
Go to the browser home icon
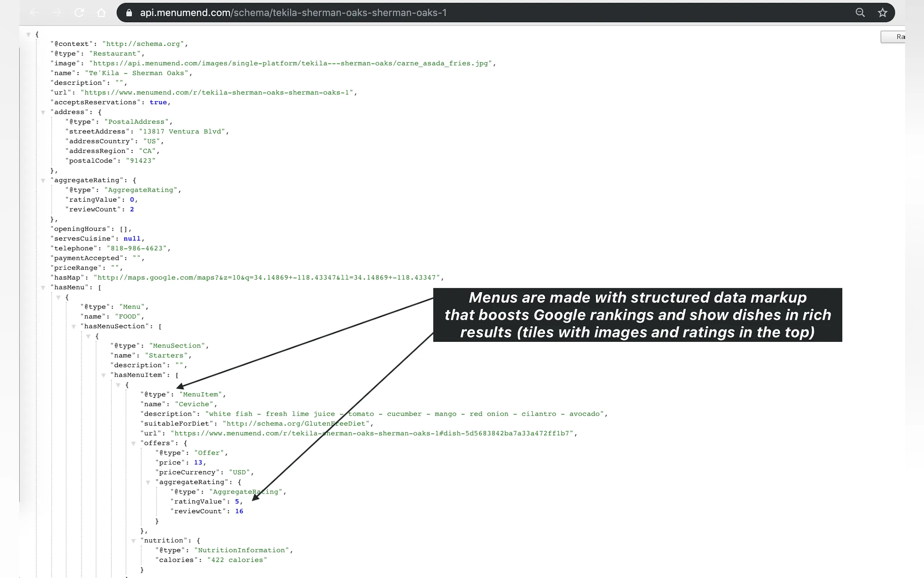click(x=101, y=13)
